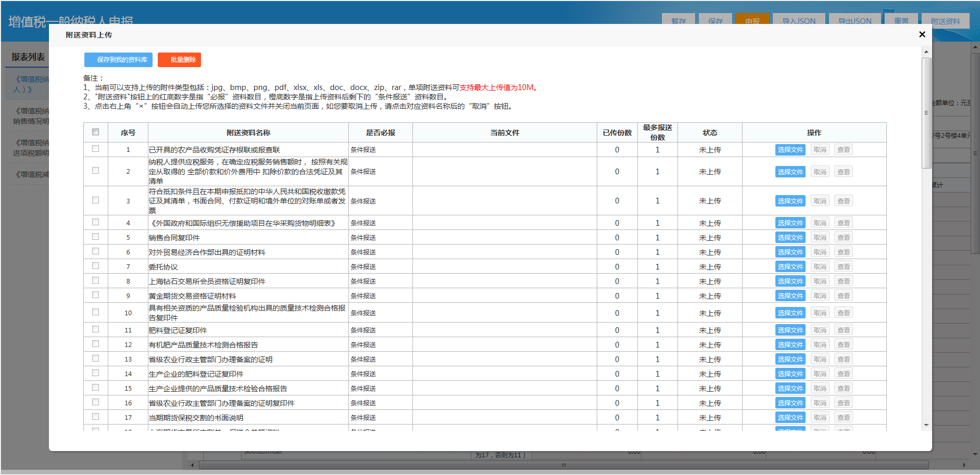Click 查看 for row 11

[x=844, y=330]
